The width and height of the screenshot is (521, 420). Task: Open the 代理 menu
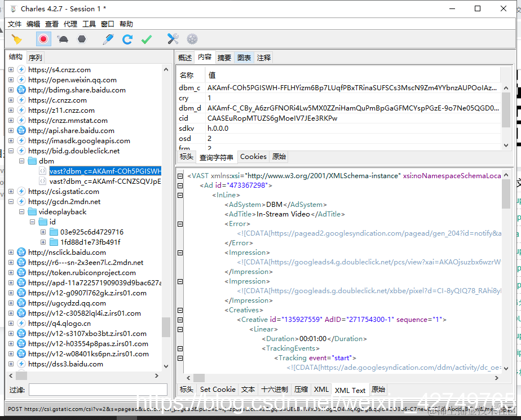70,24
